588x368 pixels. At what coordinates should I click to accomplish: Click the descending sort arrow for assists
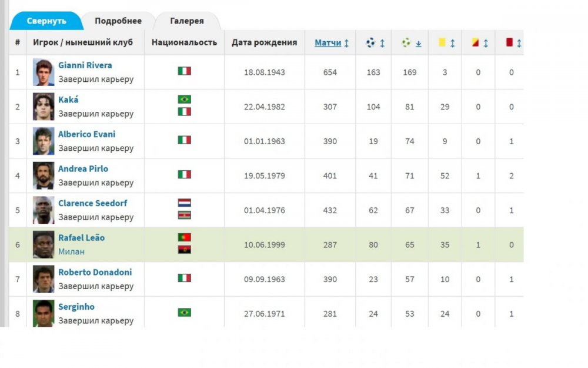(419, 43)
